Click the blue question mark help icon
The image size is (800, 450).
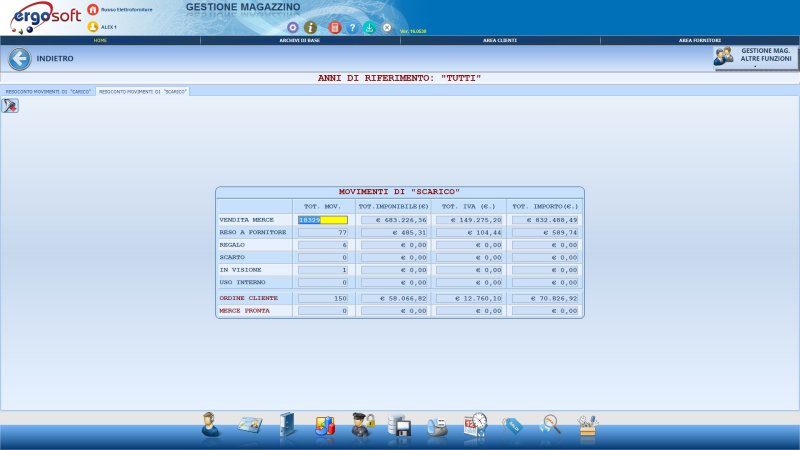click(x=352, y=28)
